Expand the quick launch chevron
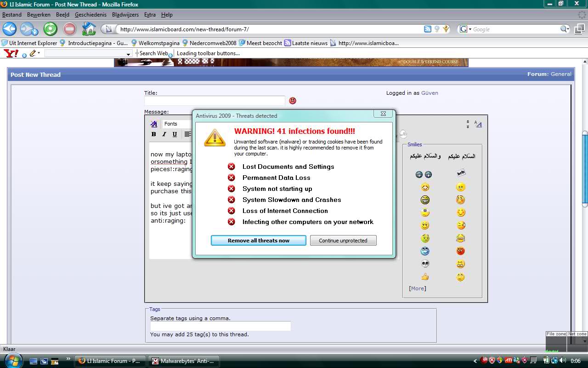588x368 pixels. click(x=68, y=359)
